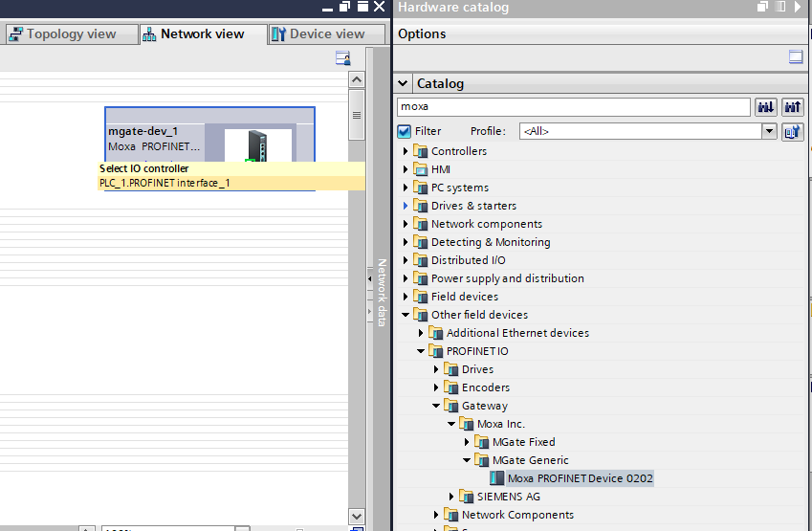The image size is (812, 531).
Task: Expand Detecting & Monitoring folder arrow
Action: point(406,242)
